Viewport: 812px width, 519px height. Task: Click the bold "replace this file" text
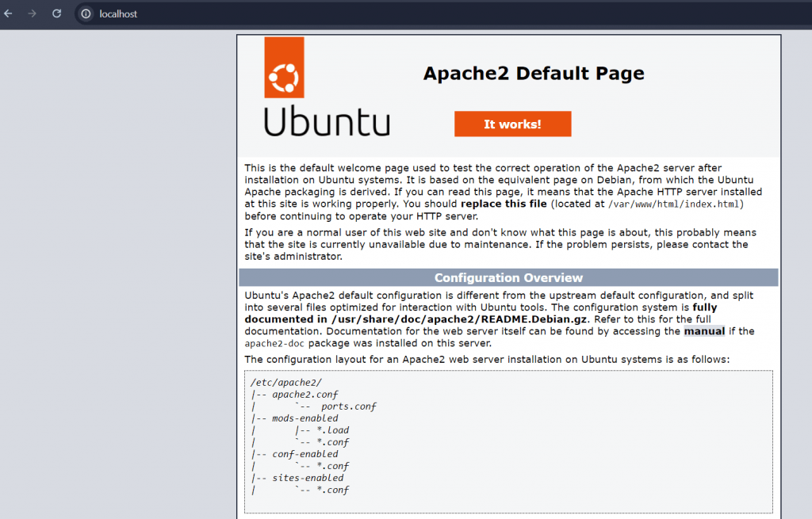coord(504,204)
